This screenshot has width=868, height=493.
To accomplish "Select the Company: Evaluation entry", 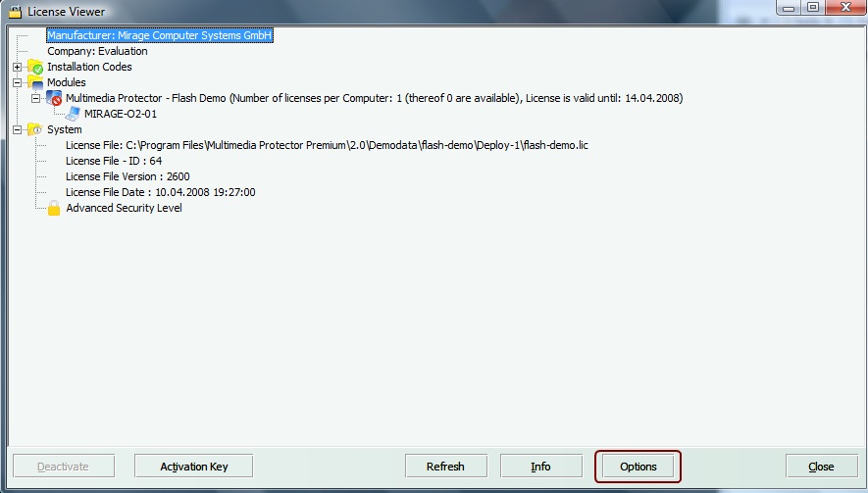I will [97, 51].
